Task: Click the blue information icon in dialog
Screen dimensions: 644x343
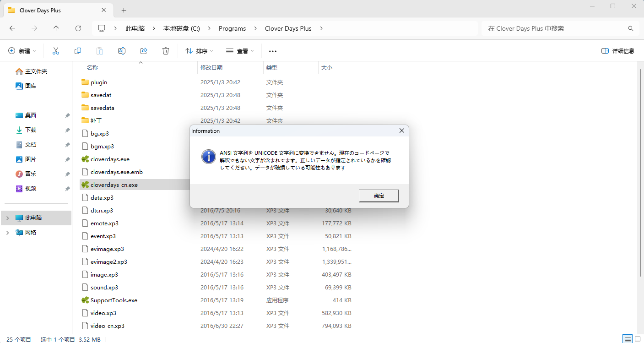Action: (209, 157)
